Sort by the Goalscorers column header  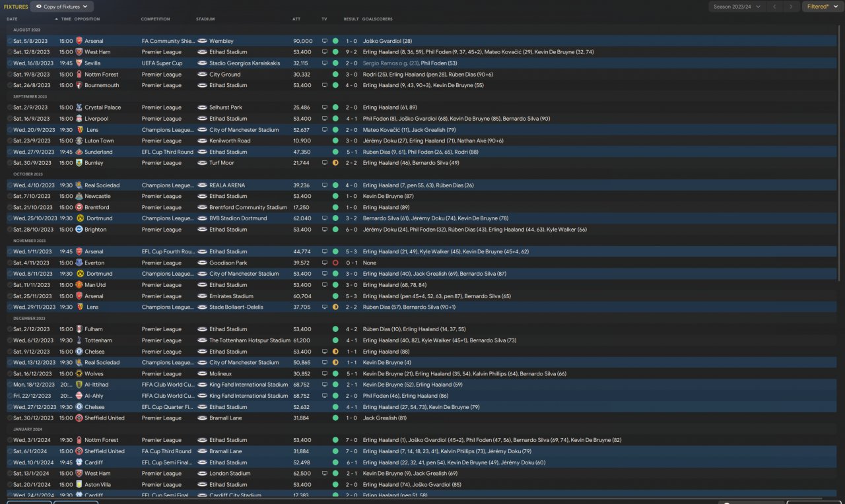click(376, 19)
